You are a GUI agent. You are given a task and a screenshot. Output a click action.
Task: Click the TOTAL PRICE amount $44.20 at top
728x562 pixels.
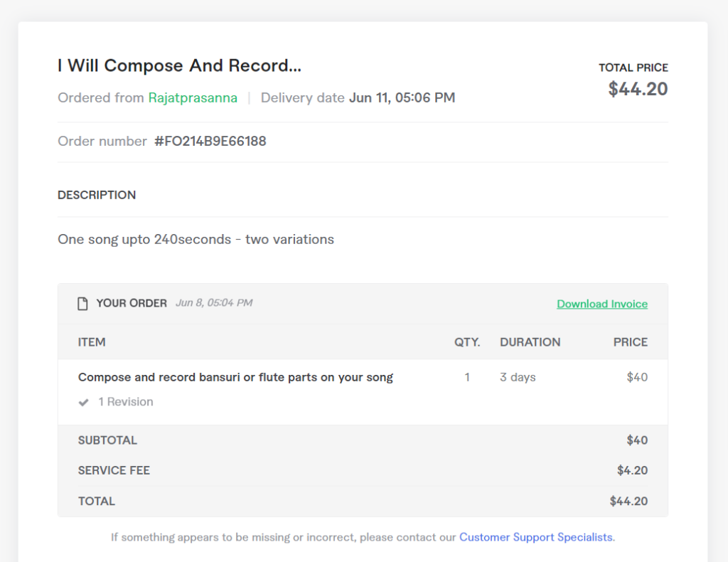(x=638, y=89)
